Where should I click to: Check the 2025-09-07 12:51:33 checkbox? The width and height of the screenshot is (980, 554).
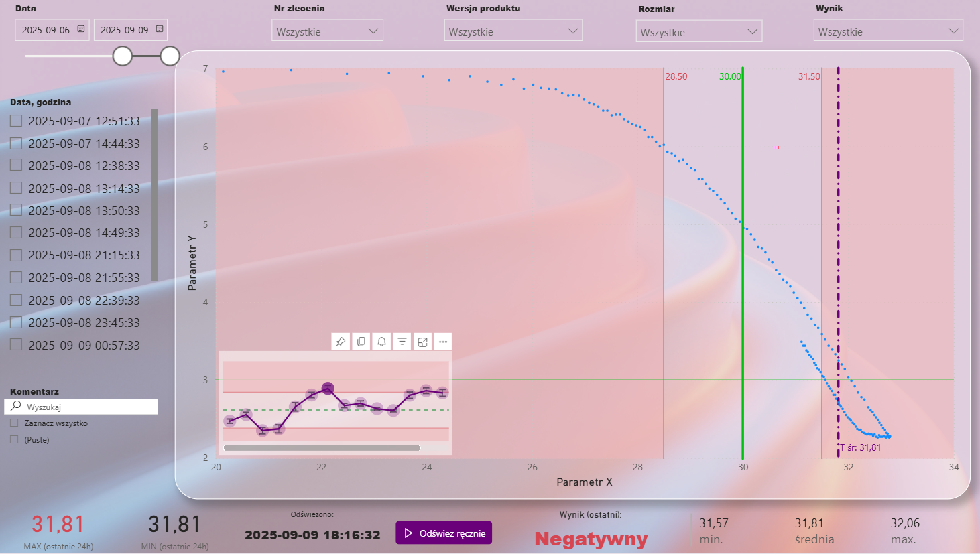(x=16, y=121)
